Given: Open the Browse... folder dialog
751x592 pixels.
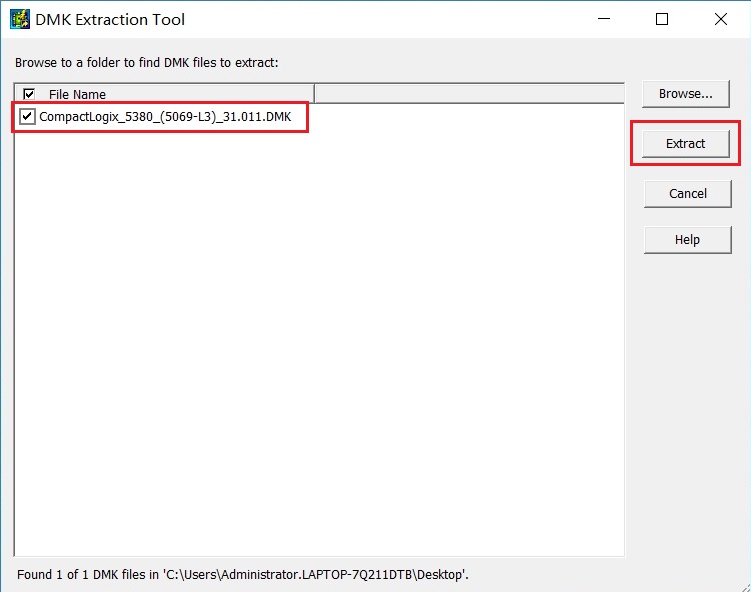Looking at the screenshot, I should click(x=685, y=94).
